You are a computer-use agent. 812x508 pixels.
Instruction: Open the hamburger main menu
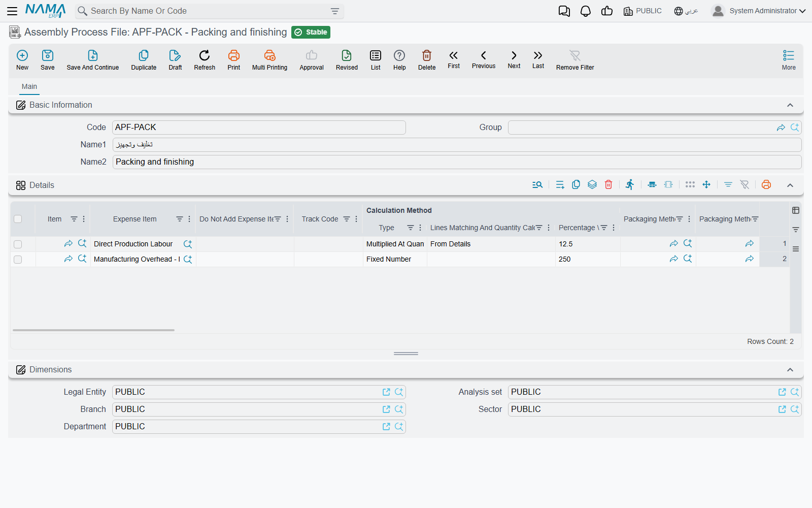coord(12,11)
